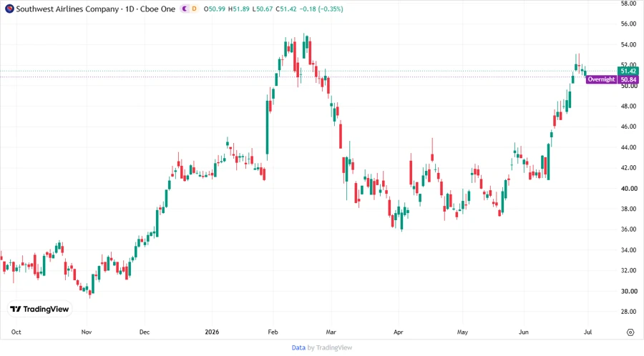The height and width of the screenshot is (356, 644).
Task: Click the Mar label on time axis
Action: (x=331, y=332)
